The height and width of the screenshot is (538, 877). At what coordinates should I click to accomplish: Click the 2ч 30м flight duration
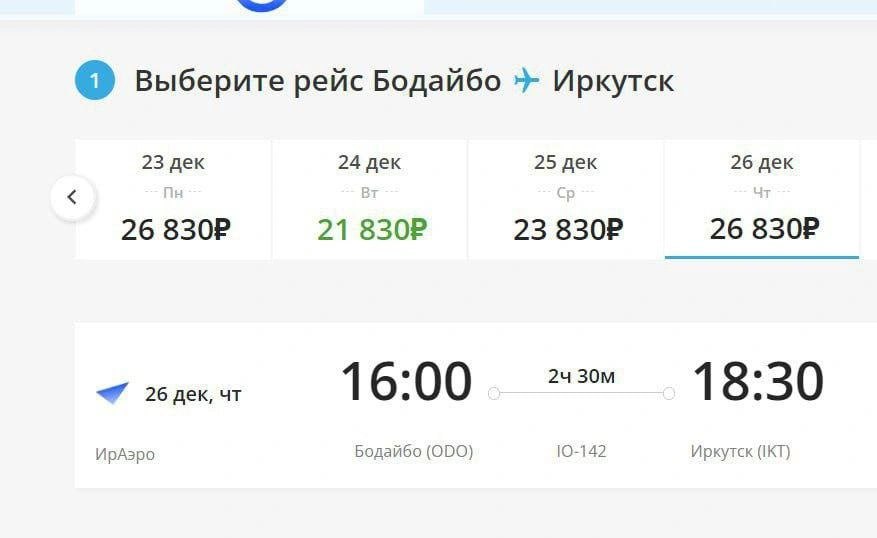click(x=581, y=376)
